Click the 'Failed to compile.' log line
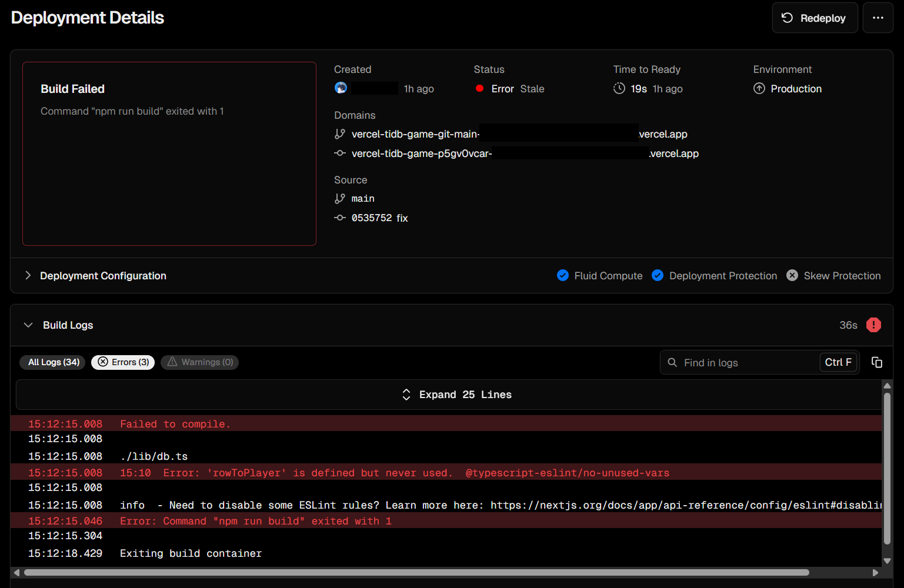Screen dimensions: 904x588 point(446,423)
